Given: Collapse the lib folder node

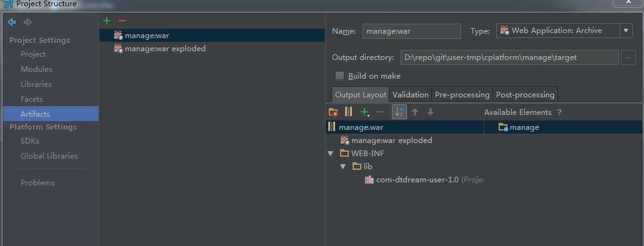Looking at the screenshot, I should 343,166.
